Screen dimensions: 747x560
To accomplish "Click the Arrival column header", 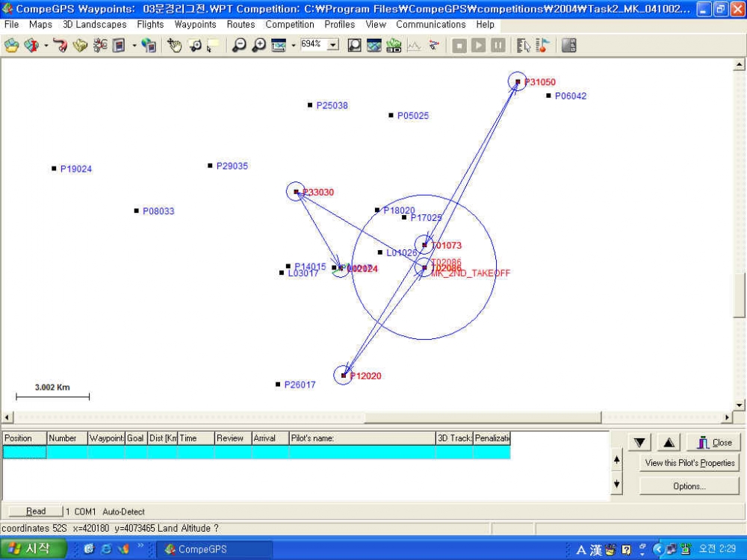I will tap(270, 438).
